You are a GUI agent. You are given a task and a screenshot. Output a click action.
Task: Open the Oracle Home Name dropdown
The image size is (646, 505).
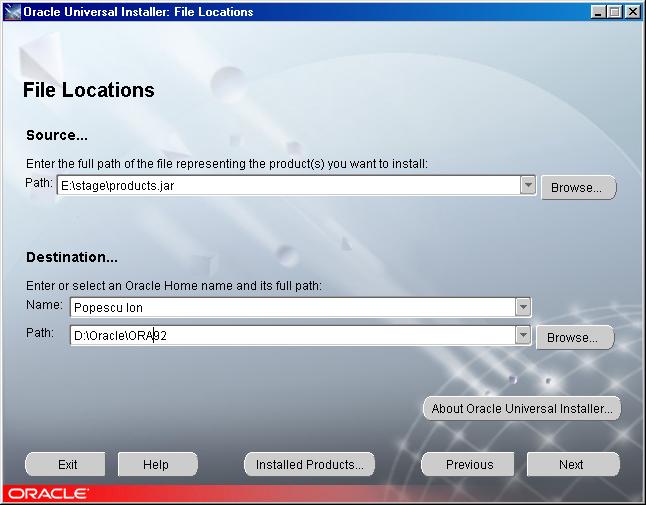522,307
